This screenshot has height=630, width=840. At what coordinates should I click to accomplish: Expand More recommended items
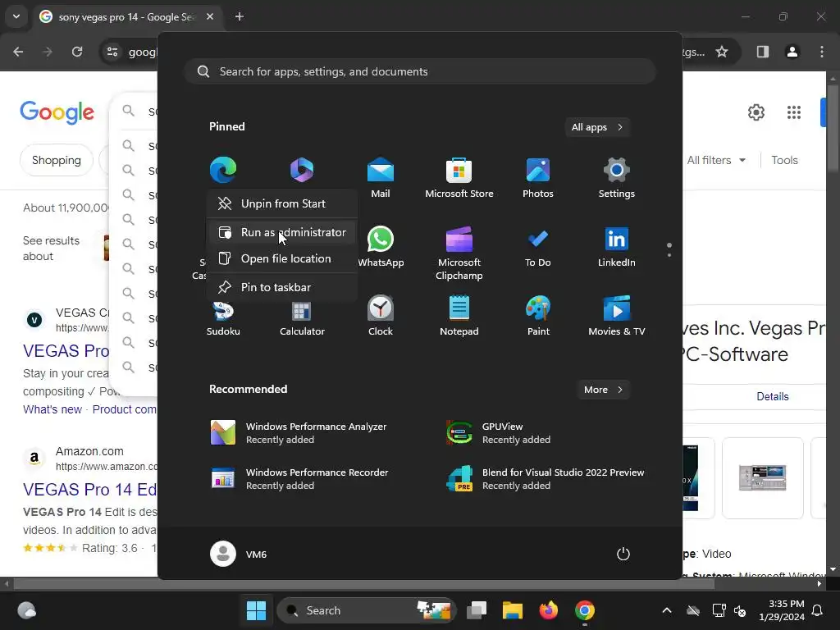pos(603,390)
